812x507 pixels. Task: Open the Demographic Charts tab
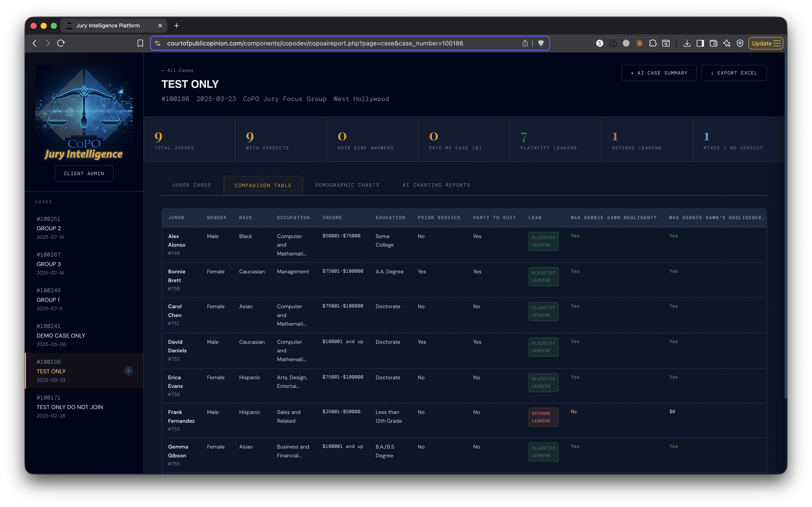[347, 185]
